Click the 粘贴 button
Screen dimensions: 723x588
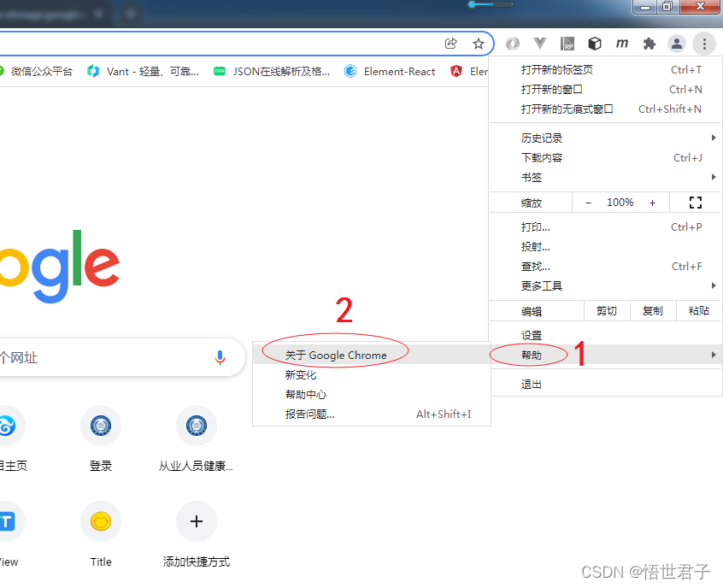698,311
